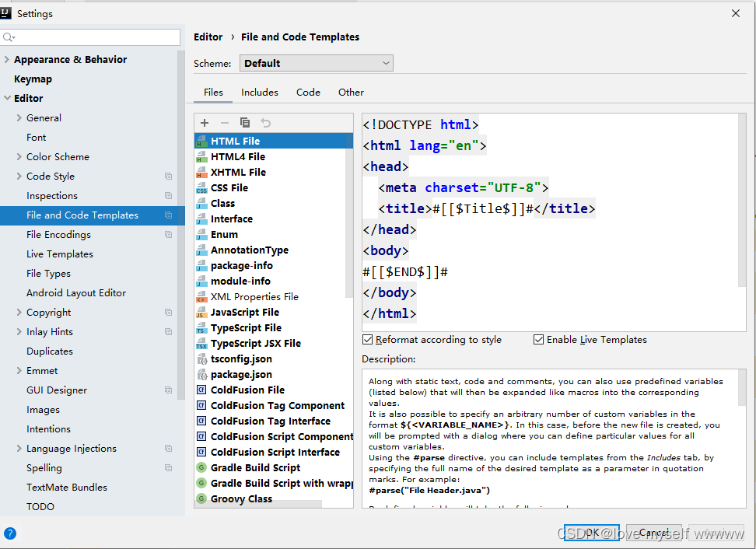The image size is (756, 549).
Task: Click the description panel scrollbar
Action: 742,387
